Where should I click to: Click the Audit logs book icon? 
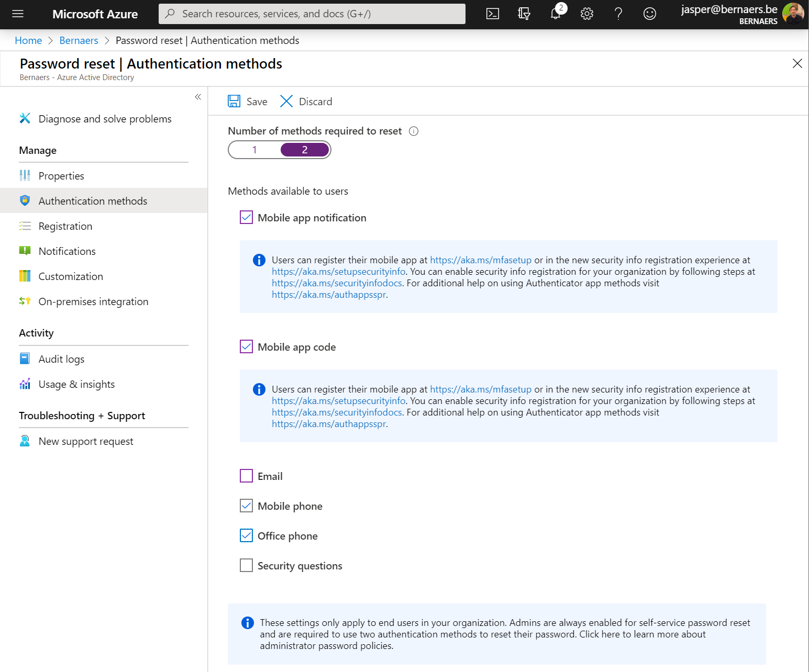[25, 359]
